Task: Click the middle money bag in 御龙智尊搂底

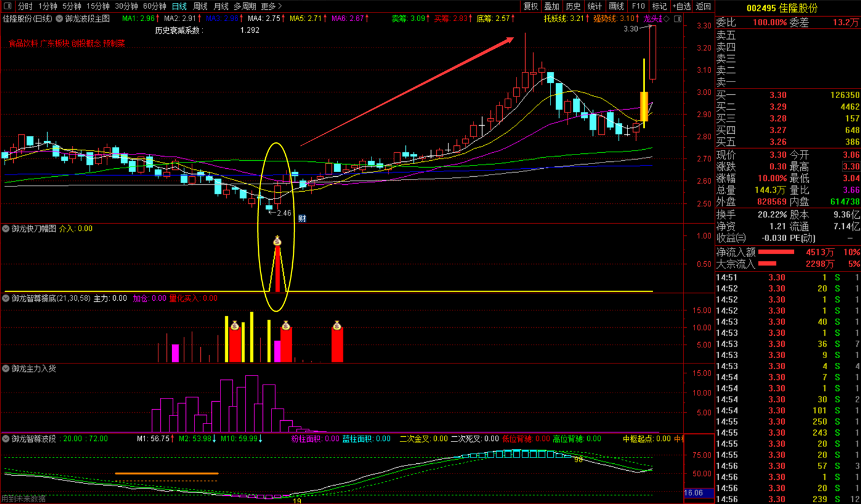Action: (x=286, y=325)
